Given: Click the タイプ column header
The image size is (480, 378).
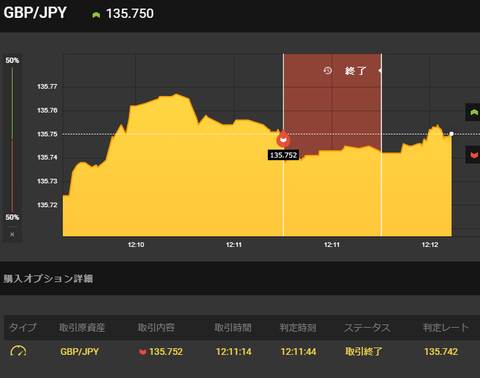Looking at the screenshot, I should (23, 328).
